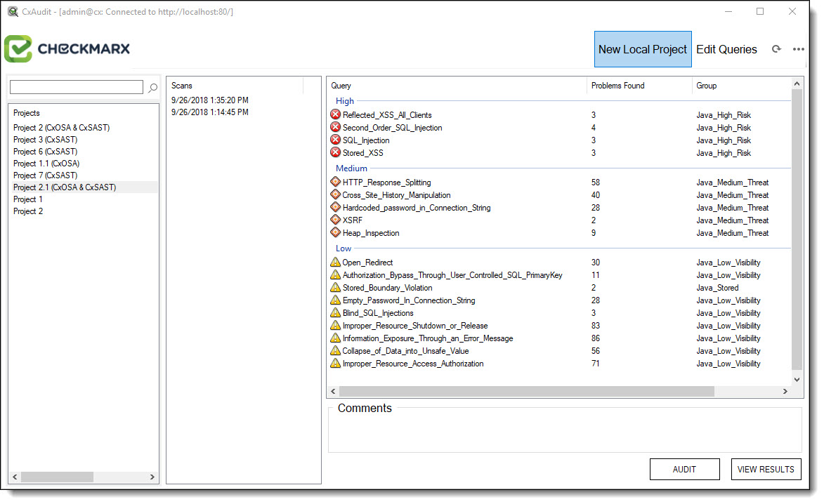Click the CxAudit title bar app icon
The width and height of the screenshot is (824, 504).
pyautogui.click(x=13, y=11)
